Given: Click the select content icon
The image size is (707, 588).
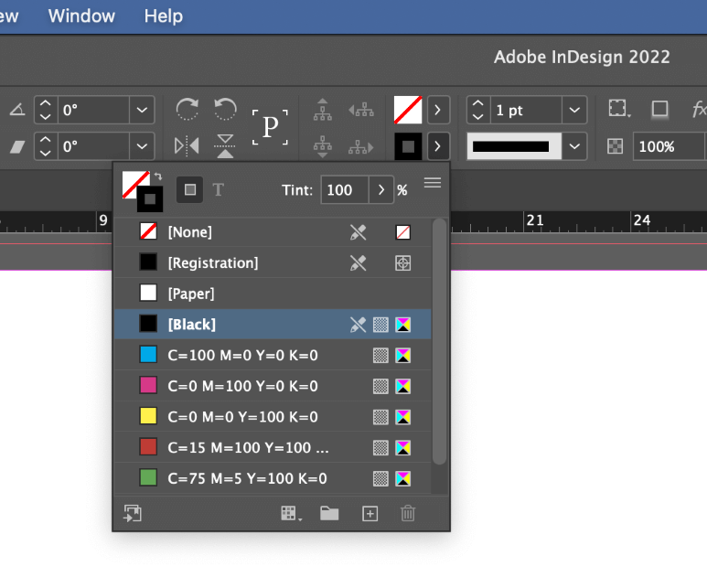Looking at the screenshot, I should pos(322,146).
